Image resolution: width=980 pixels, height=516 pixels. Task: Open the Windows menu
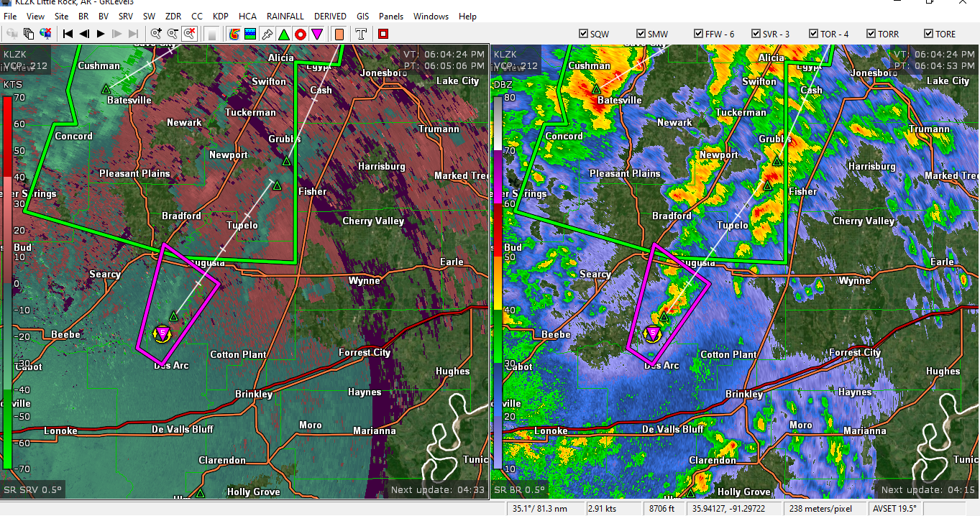tap(431, 17)
